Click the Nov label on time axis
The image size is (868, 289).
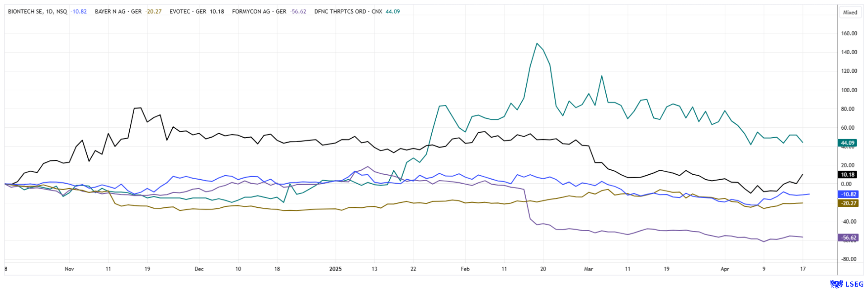69,269
